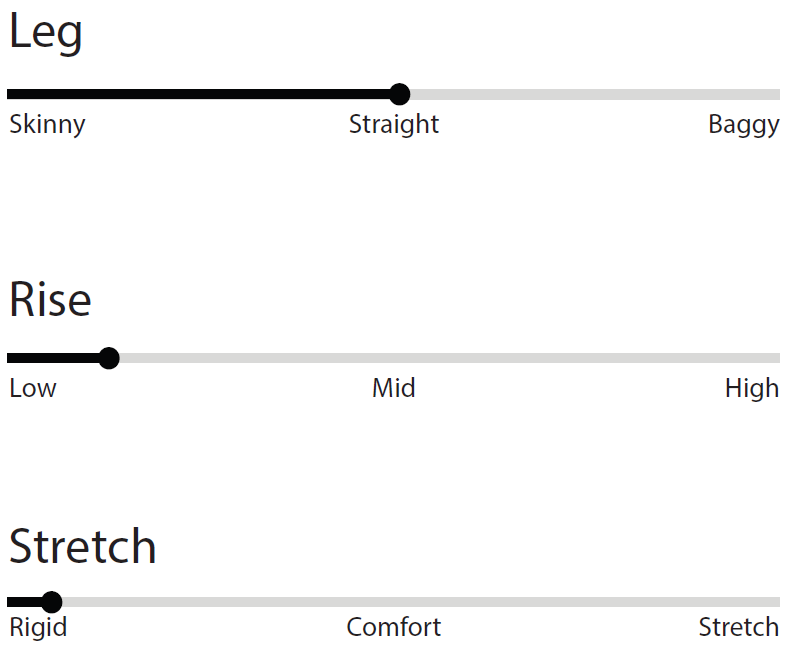Click the Rise slider handle
This screenshot has width=801, height=657.
pyautogui.click(x=109, y=358)
